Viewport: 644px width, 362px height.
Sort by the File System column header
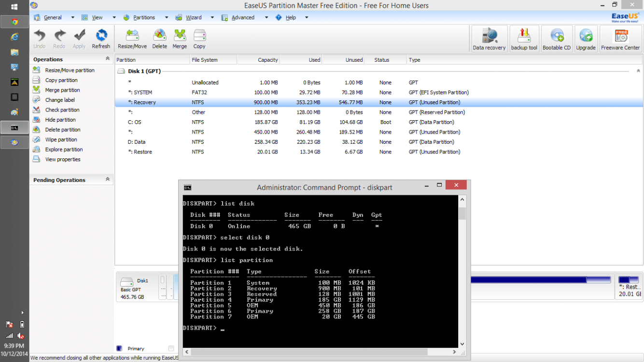pyautogui.click(x=213, y=60)
